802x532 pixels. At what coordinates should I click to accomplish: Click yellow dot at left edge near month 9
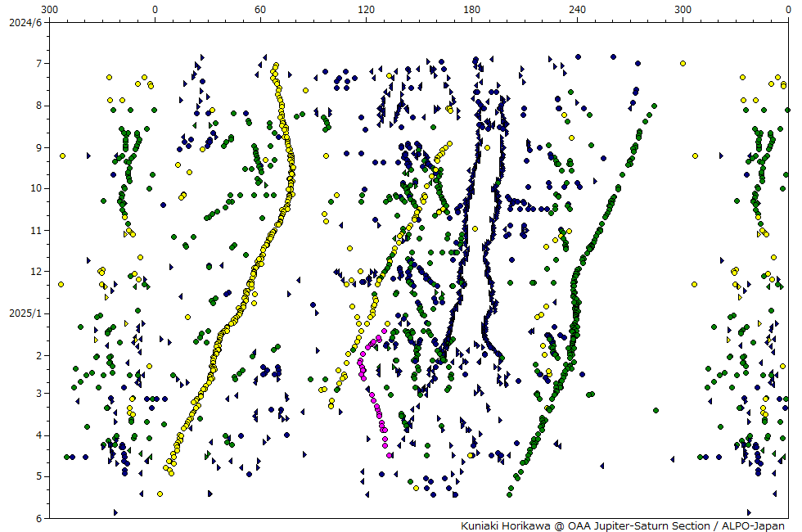62,156
